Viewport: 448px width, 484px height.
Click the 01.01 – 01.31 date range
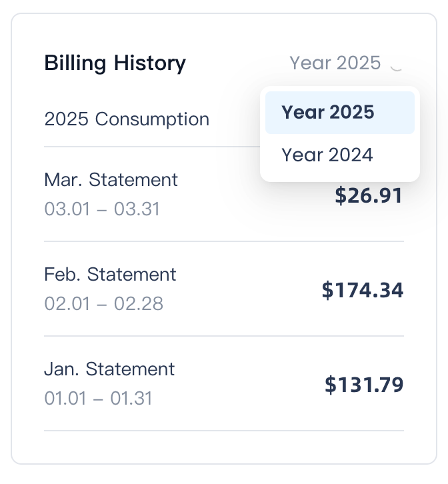click(x=98, y=399)
